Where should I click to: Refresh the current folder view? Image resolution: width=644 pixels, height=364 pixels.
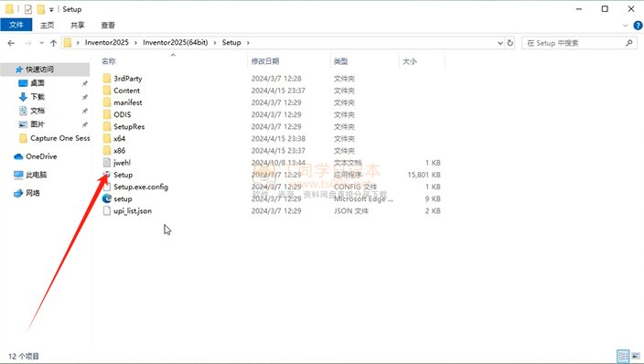(x=510, y=43)
